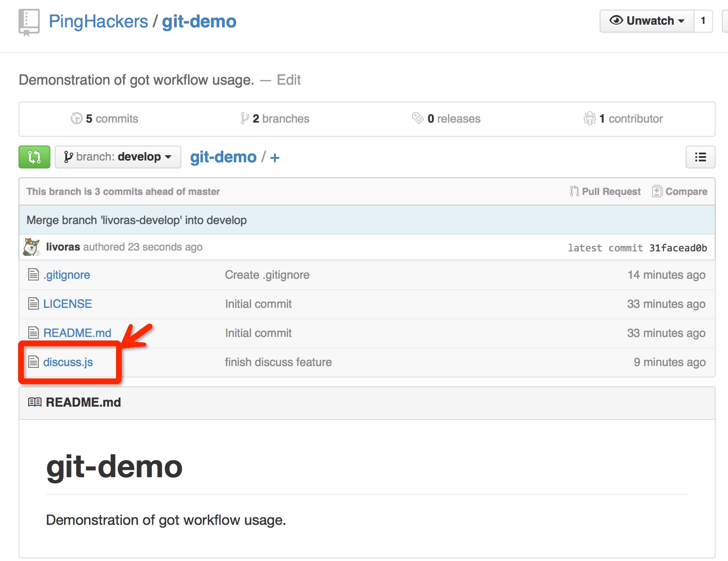Click the file icon beside LICENSE
The image size is (728, 561).
tap(34, 304)
